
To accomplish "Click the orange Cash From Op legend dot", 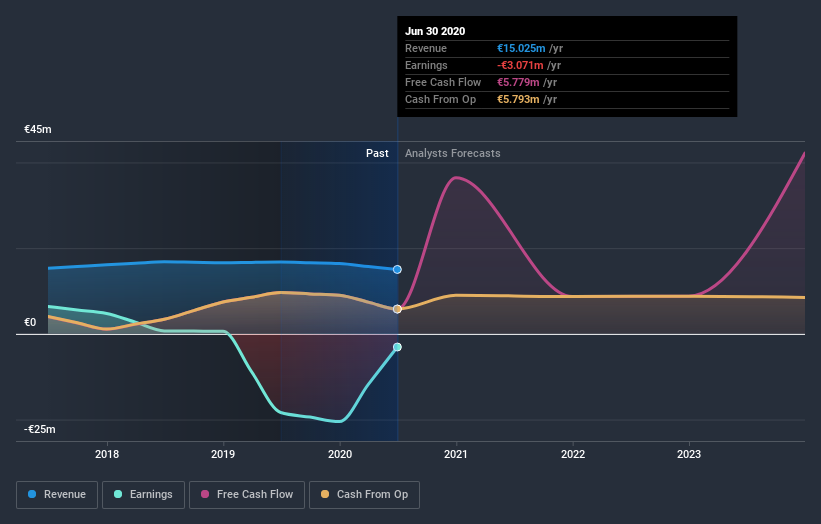I will pyautogui.click(x=325, y=494).
